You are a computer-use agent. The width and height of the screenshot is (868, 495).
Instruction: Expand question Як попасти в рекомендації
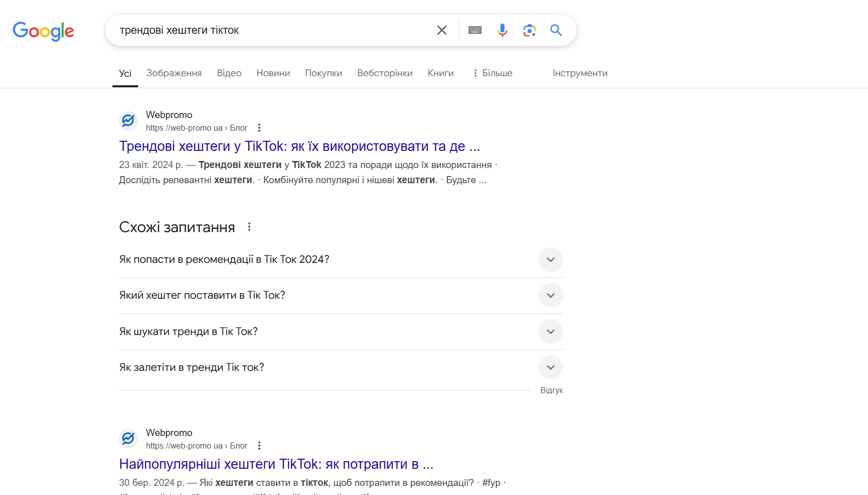[551, 259]
